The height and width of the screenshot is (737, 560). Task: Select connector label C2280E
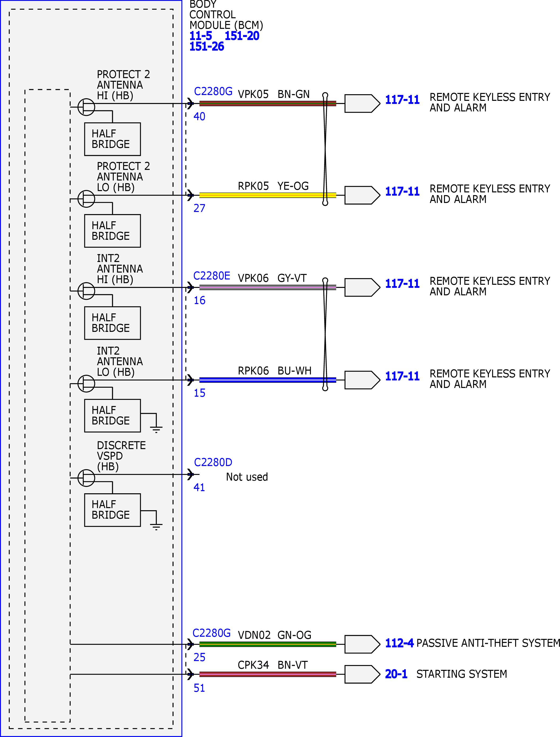pos(212,276)
